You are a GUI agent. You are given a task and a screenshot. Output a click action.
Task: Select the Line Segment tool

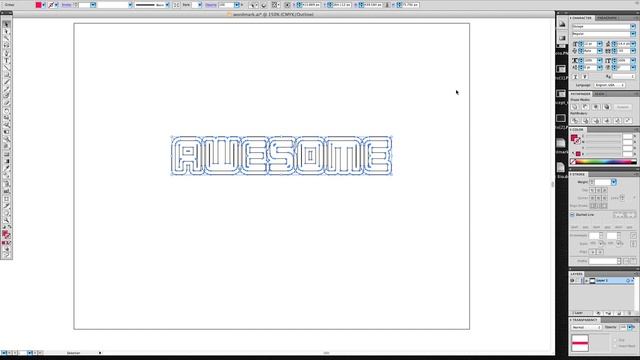[x=6, y=68]
